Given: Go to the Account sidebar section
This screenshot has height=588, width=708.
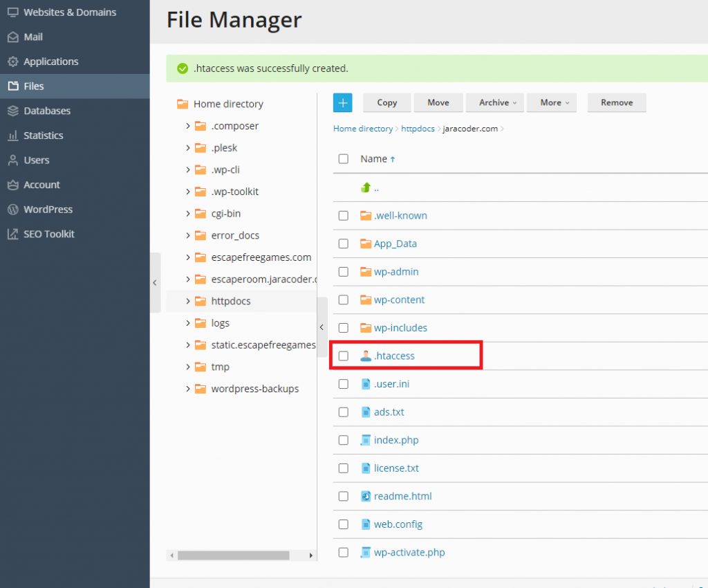Looking at the screenshot, I should (x=41, y=185).
